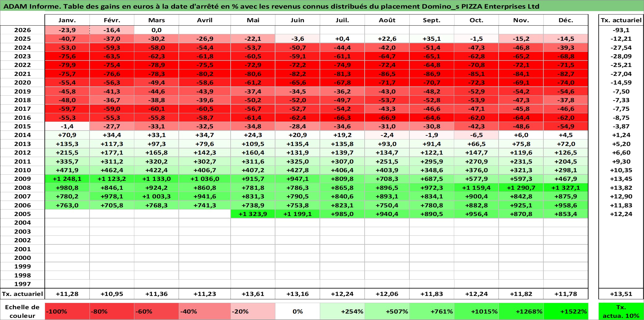Select the cell showing -6,5
Image resolution: width=644 pixels, height=320 pixels.
click(x=476, y=135)
